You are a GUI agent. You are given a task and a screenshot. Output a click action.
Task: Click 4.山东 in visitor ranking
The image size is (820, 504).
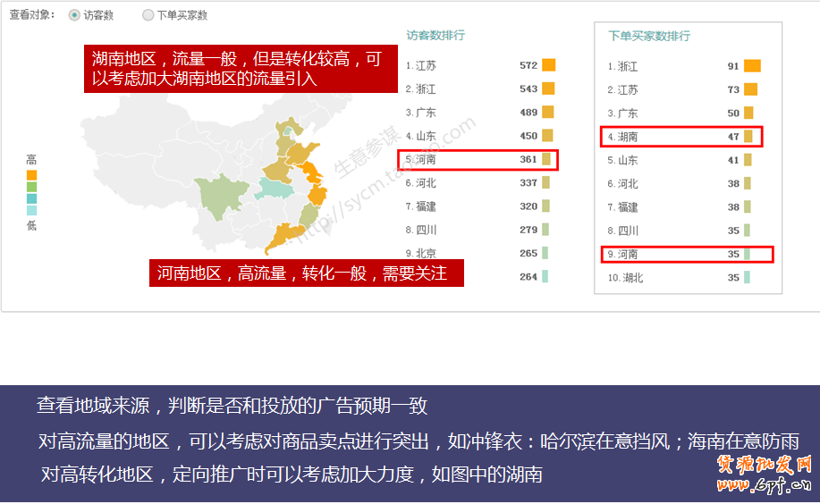(420, 136)
